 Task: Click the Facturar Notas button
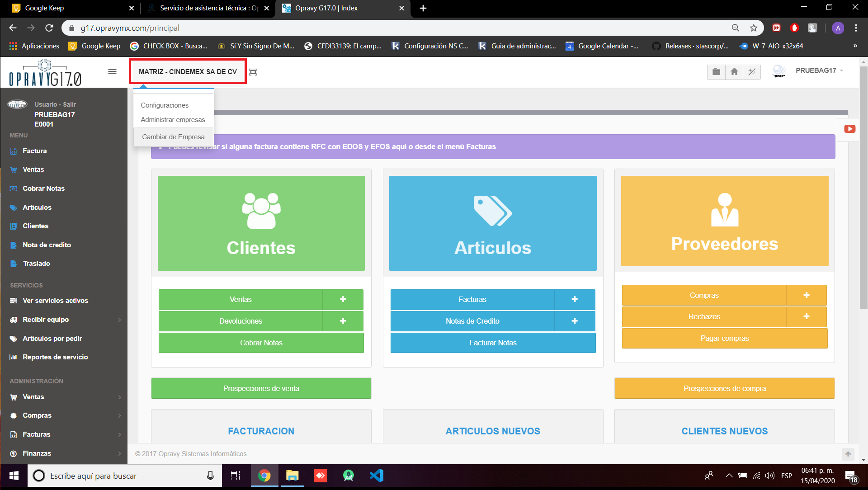pos(493,343)
